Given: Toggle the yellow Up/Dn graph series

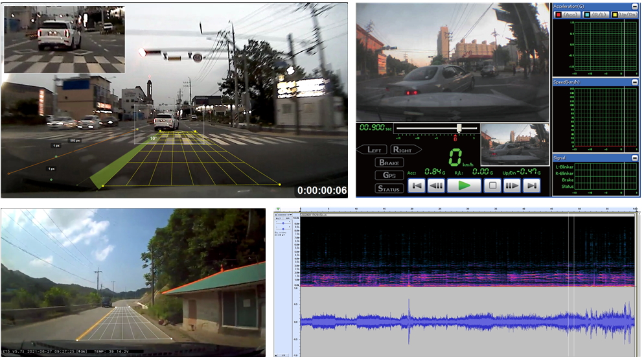Looking at the screenshot, I should [x=625, y=14].
